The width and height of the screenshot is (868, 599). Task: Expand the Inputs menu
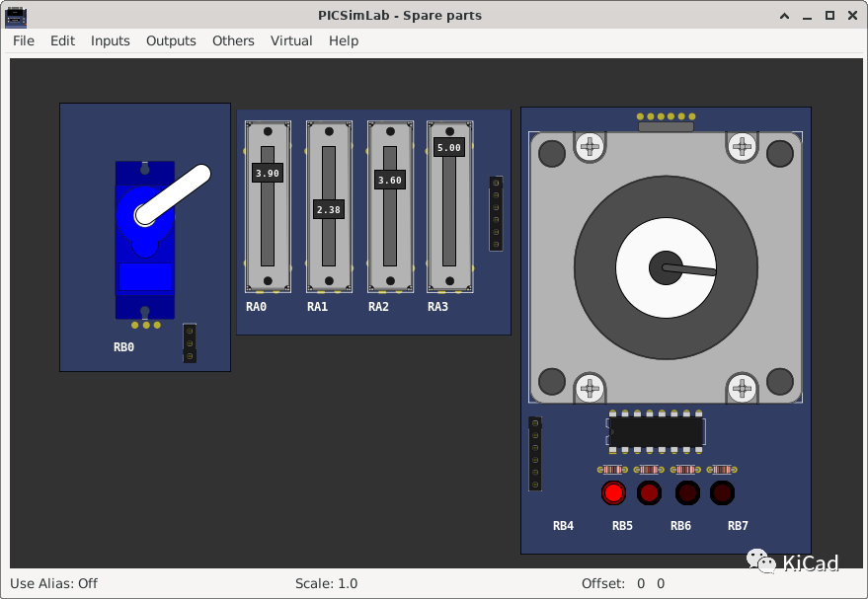pyautogui.click(x=111, y=40)
